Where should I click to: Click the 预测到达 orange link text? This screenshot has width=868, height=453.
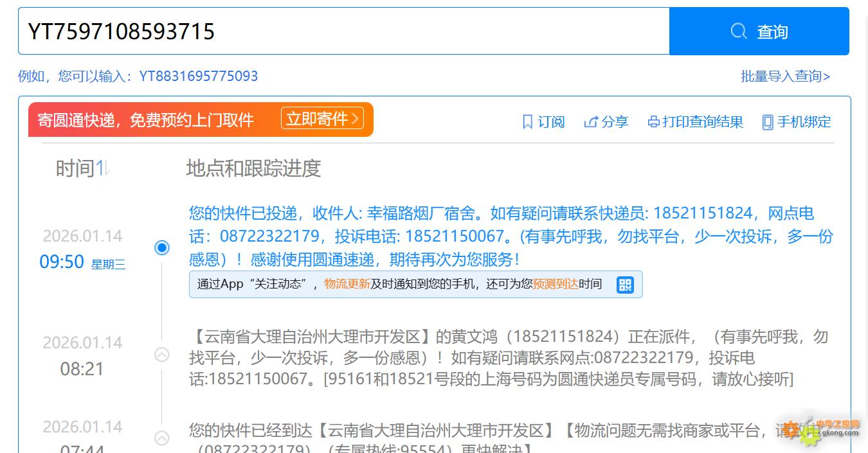(556, 284)
